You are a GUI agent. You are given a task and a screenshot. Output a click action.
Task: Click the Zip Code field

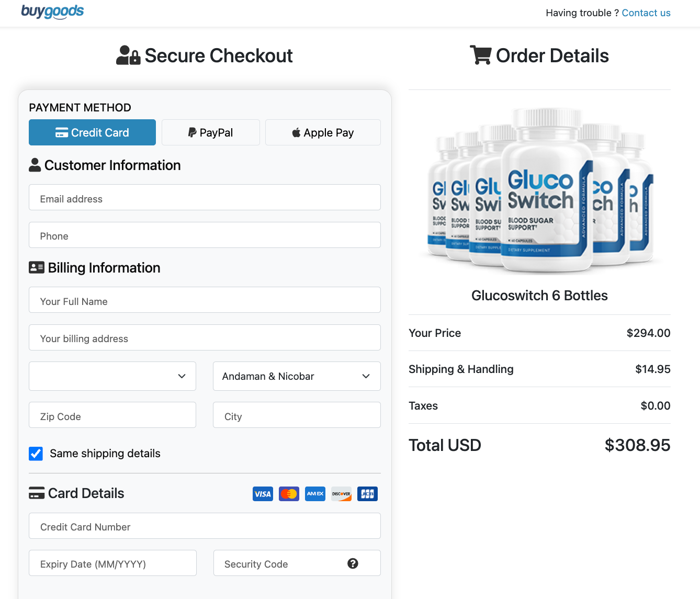coord(112,415)
